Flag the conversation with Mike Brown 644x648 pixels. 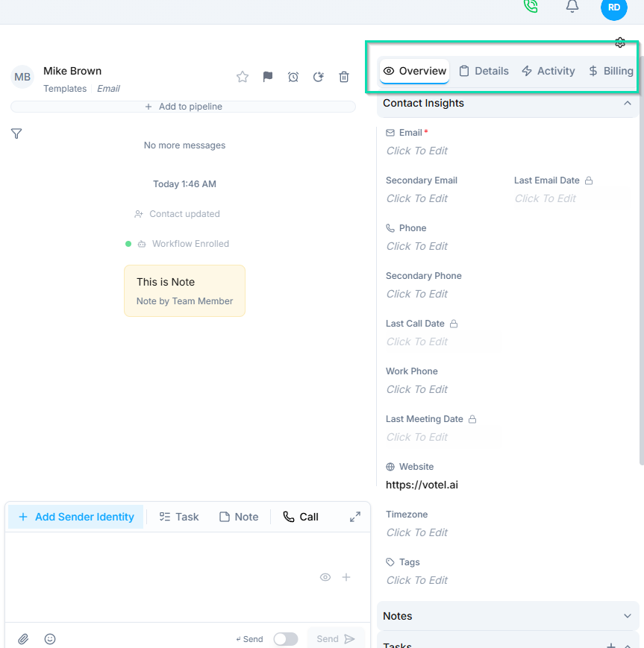click(267, 76)
